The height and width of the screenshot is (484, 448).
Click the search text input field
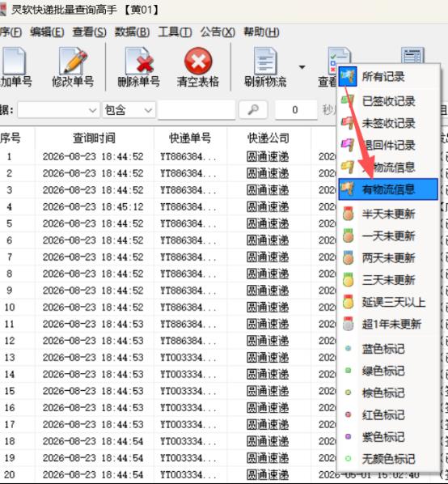197,110
